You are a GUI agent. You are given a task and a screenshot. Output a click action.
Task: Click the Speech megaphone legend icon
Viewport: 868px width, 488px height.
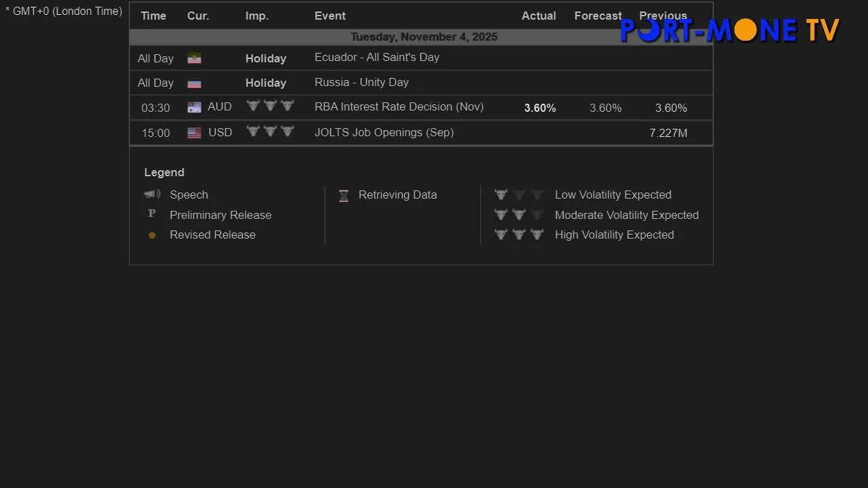pos(153,195)
